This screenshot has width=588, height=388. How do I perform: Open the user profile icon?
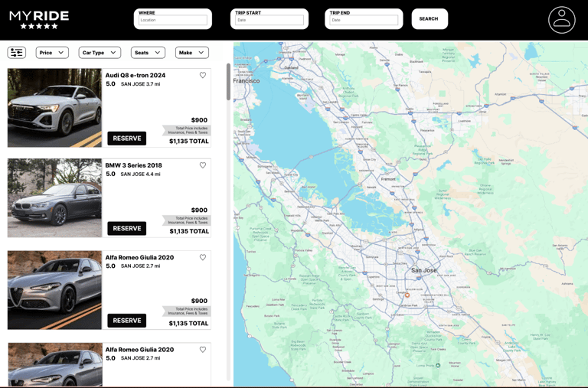point(561,20)
